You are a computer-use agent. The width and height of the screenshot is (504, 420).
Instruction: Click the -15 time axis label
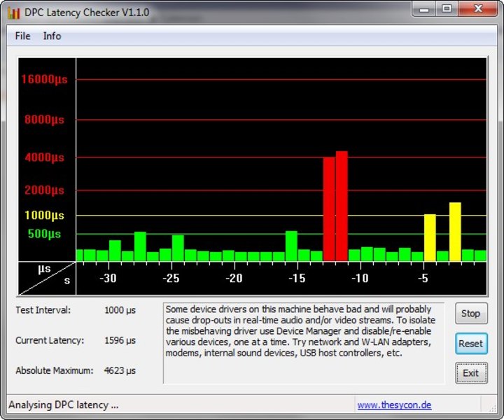[x=297, y=278]
